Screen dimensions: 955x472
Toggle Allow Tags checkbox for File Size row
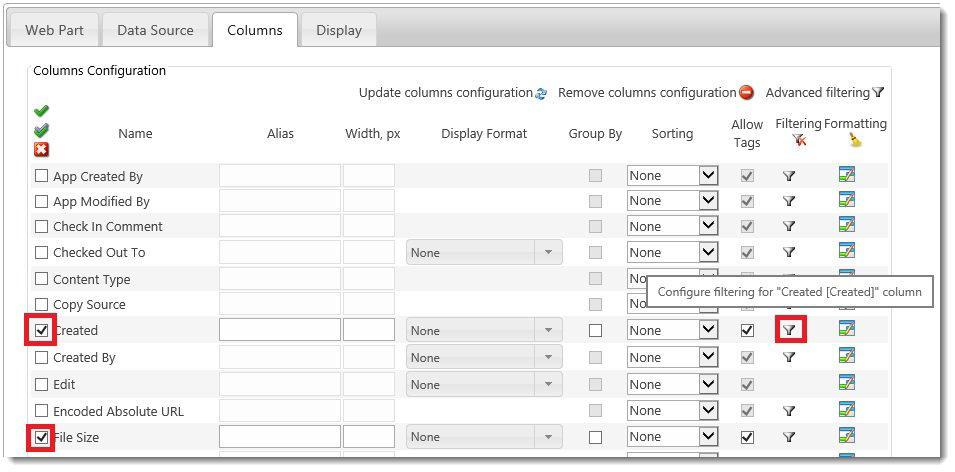pos(747,437)
